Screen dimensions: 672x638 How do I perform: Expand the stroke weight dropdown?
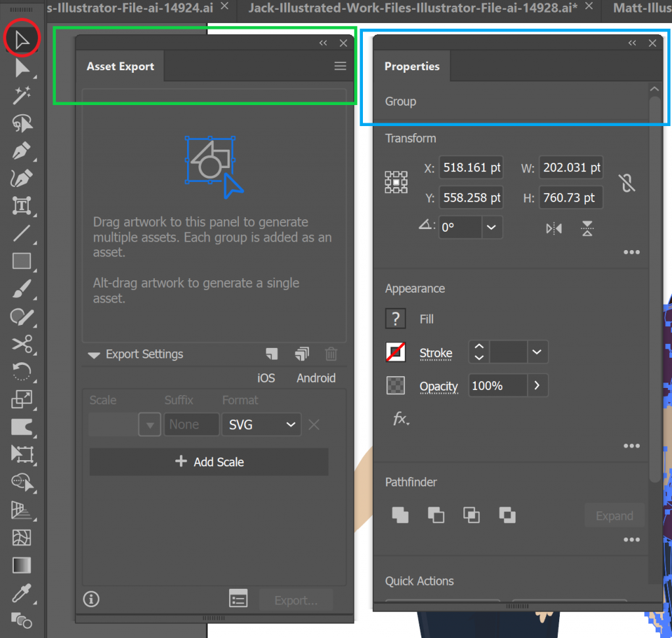pyautogui.click(x=537, y=352)
